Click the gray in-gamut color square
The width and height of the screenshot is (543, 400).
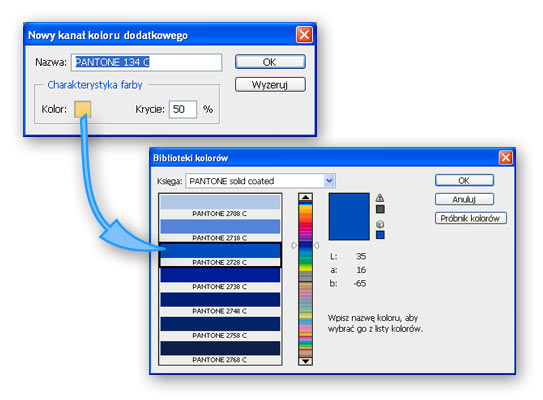tap(380, 209)
